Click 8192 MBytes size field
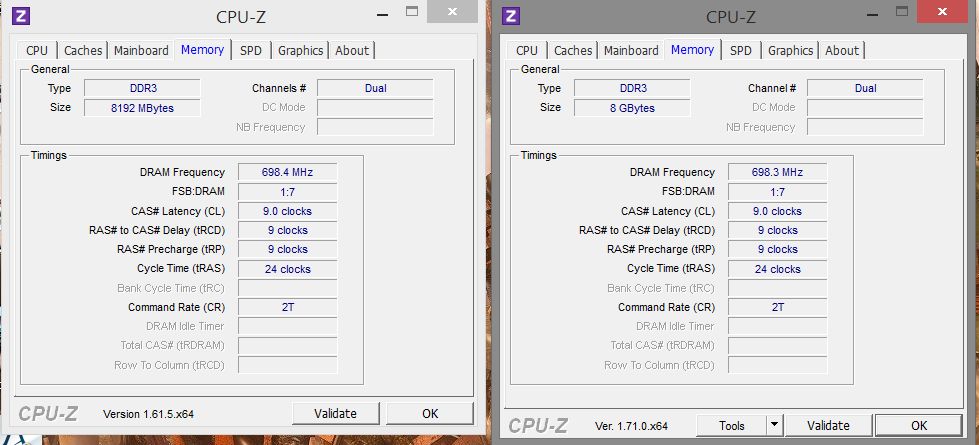The height and width of the screenshot is (445, 979). pyautogui.click(x=142, y=108)
